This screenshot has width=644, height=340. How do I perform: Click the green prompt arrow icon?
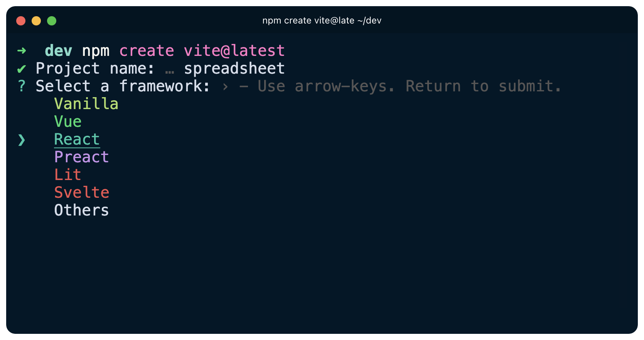pyautogui.click(x=22, y=50)
